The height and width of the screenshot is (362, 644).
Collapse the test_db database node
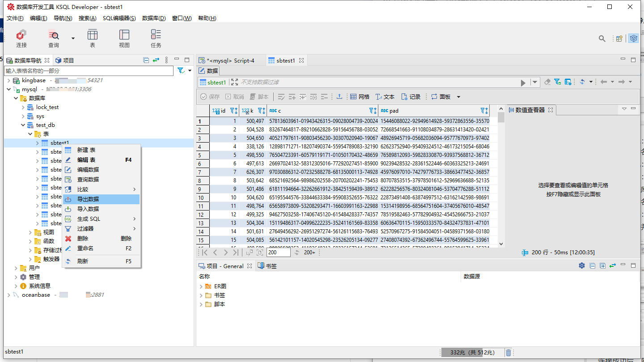click(x=23, y=125)
